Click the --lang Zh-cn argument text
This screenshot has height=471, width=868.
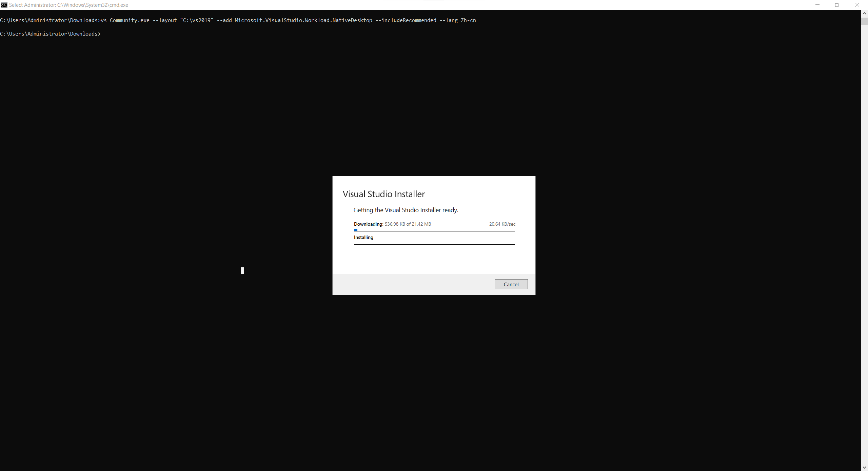click(458, 20)
